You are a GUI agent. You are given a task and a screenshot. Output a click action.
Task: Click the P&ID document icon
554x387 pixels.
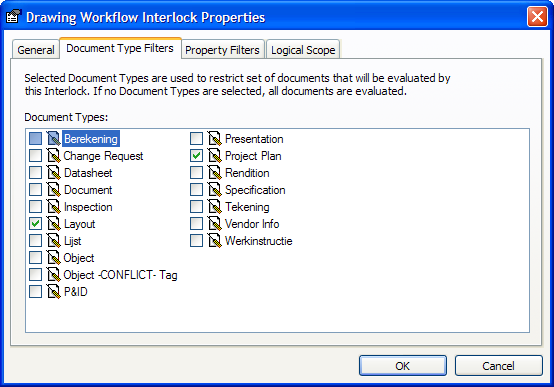(x=53, y=292)
